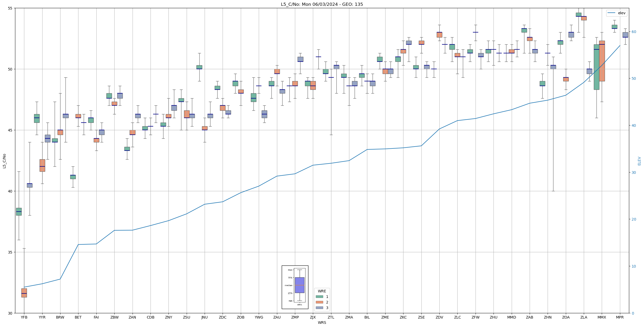The width and height of the screenshot is (644, 327).
Task: Select the ZLA station label
Action: (x=584, y=317)
